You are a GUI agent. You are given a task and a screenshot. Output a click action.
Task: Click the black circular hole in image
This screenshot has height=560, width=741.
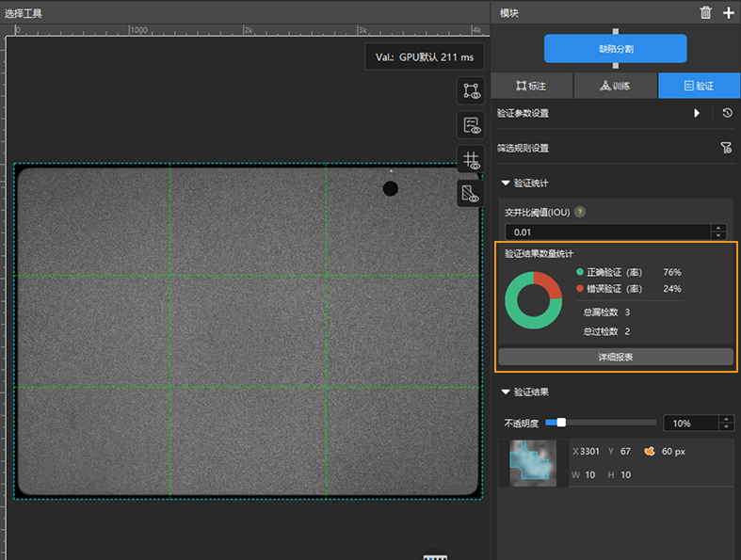coord(391,188)
